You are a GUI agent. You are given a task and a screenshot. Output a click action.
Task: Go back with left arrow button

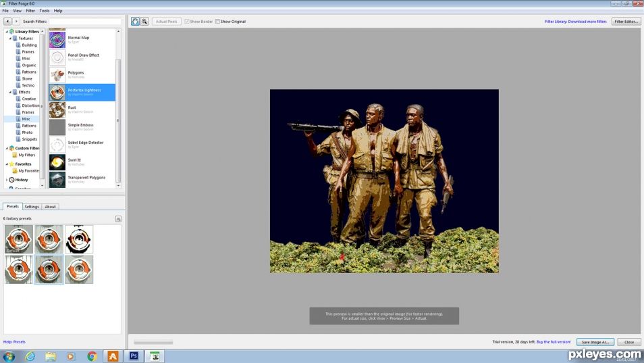[7, 22]
